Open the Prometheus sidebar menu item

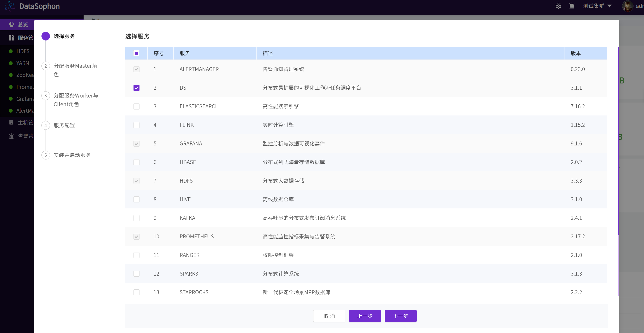pyautogui.click(x=25, y=87)
